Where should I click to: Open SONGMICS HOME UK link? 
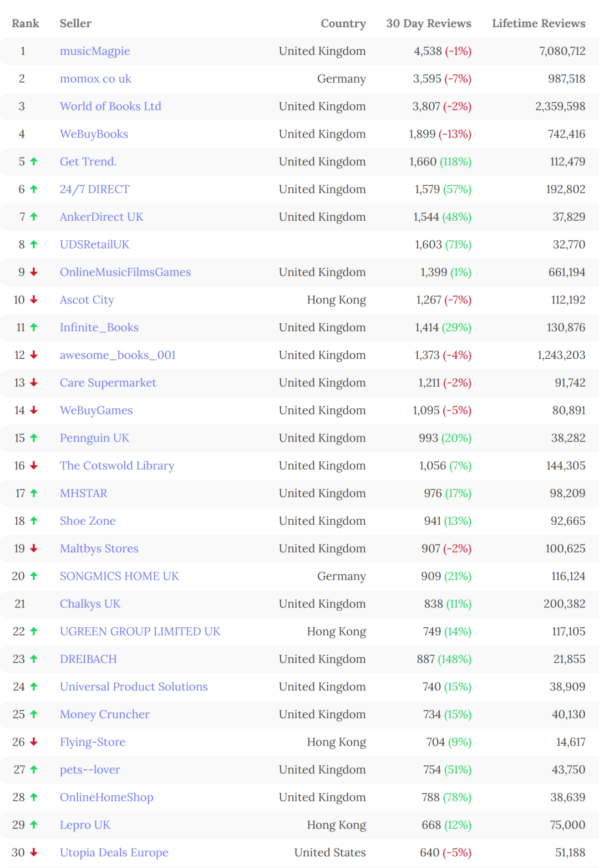click(119, 577)
